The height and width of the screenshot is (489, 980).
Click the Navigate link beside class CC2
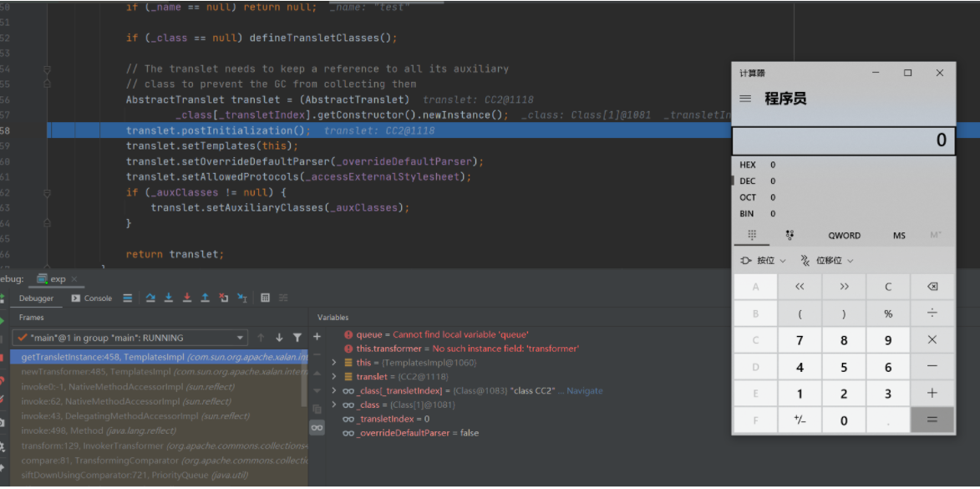(584, 391)
